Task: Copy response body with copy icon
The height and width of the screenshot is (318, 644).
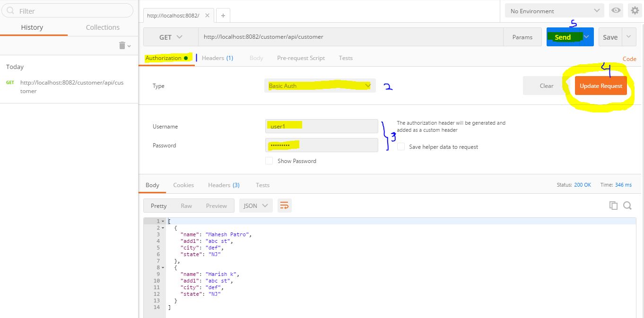Action: tap(613, 206)
